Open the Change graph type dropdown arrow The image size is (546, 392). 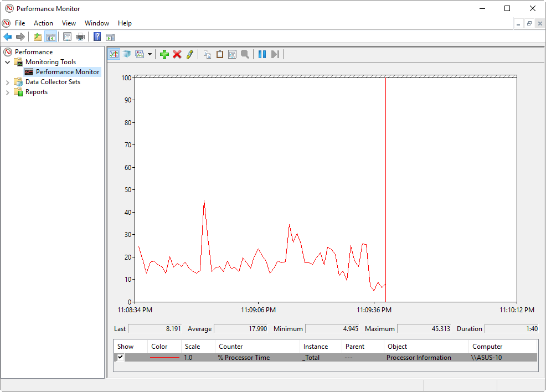(x=150, y=54)
